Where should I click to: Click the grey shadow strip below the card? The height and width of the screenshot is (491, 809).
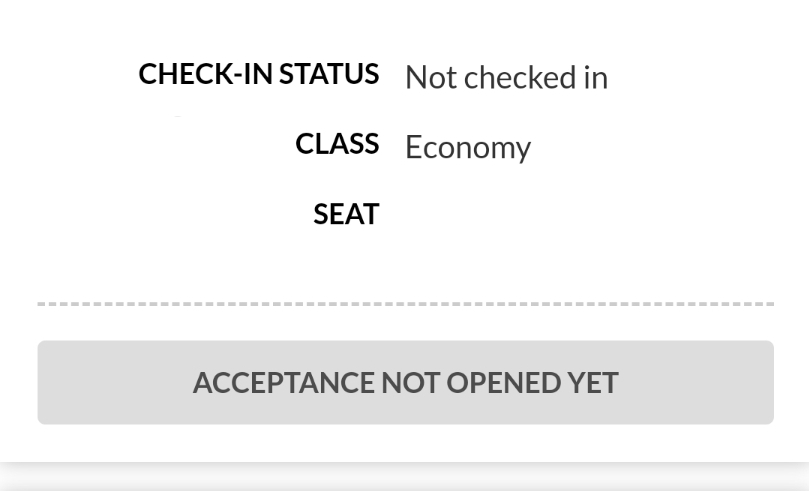click(x=404, y=477)
